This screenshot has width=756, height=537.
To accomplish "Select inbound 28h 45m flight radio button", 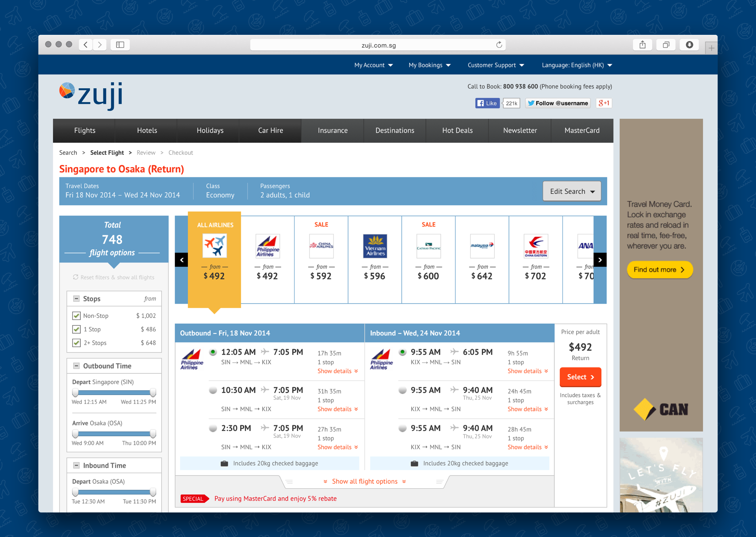I will coord(402,428).
